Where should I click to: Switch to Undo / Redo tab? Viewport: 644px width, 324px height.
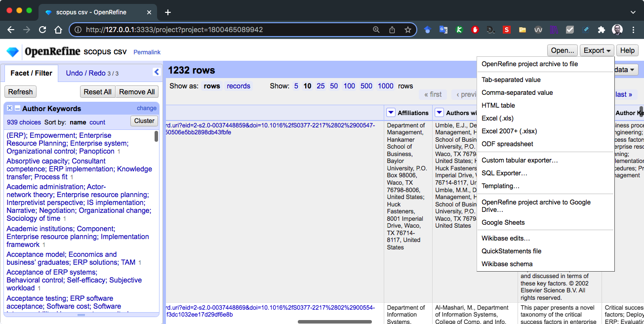pyautogui.click(x=92, y=73)
